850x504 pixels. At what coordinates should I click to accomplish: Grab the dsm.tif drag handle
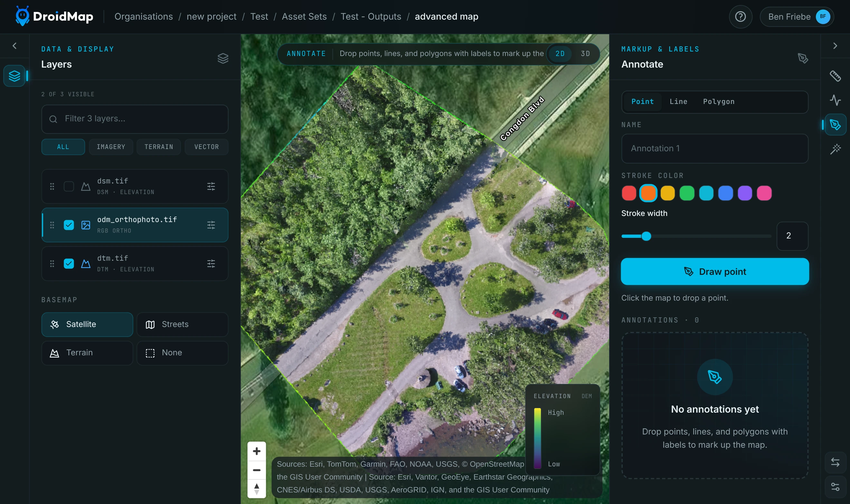point(52,186)
